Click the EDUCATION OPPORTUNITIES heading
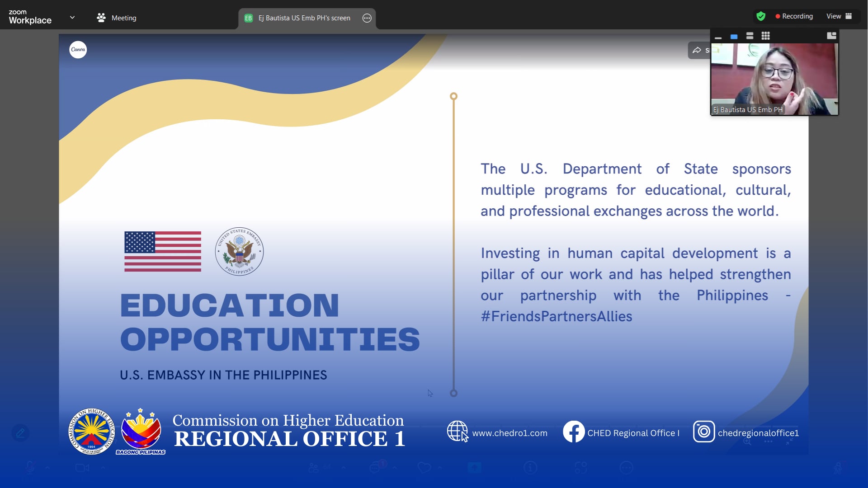Screen dimensions: 868x488 click(270, 322)
